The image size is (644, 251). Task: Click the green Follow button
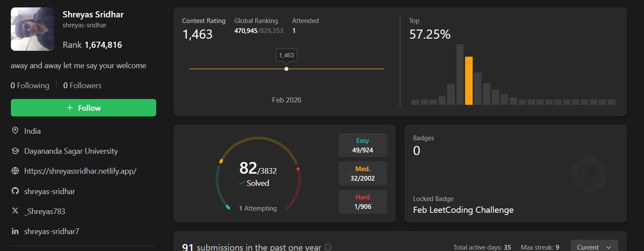(x=83, y=107)
